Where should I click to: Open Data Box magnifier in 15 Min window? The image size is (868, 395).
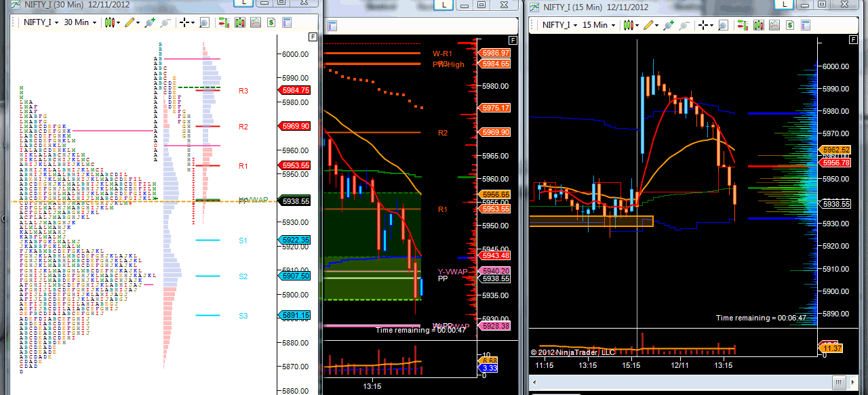[x=723, y=25]
